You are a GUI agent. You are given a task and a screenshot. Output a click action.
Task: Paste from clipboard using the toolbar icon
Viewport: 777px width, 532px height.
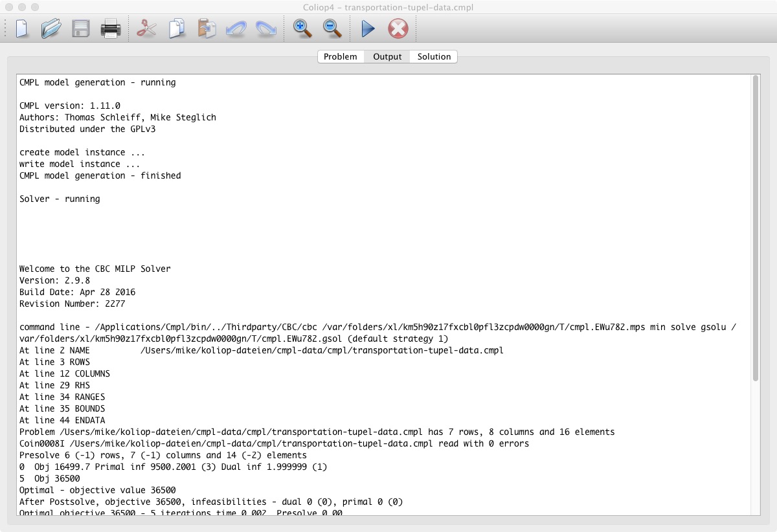click(x=207, y=29)
